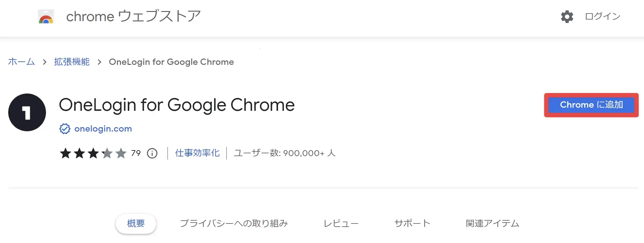Click the first star of the rating
The width and height of the screenshot is (644, 243).
[x=65, y=153]
